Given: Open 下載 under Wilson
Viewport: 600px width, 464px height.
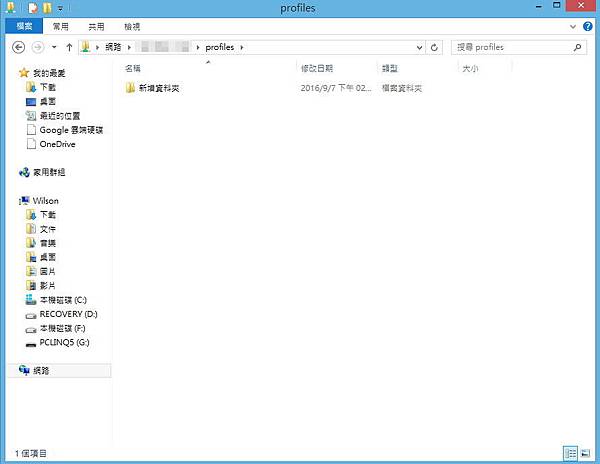Looking at the screenshot, I should pyautogui.click(x=48, y=215).
